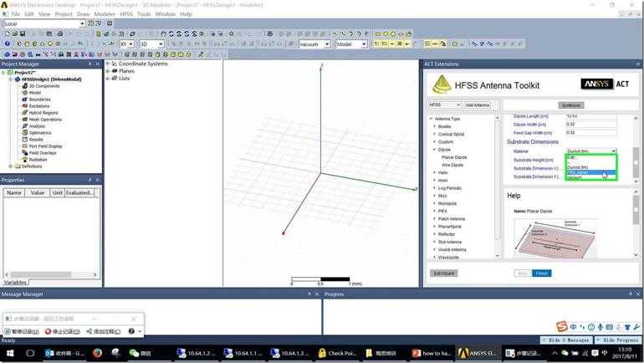This screenshot has width=644, height=363.
Task: Click the blue help icon in toolbar
Action: [x=7, y=43]
